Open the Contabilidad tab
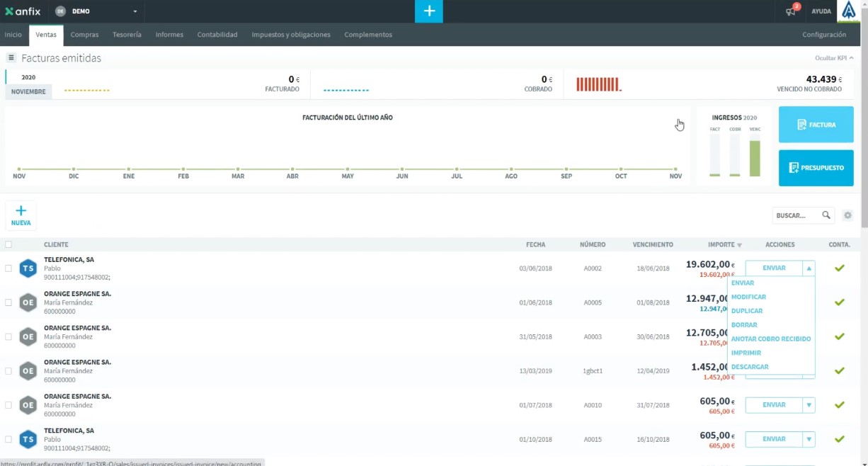The image size is (868, 466). (x=217, y=35)
